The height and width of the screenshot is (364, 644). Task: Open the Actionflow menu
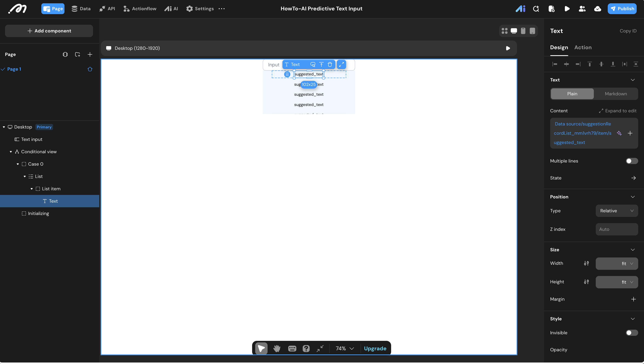[x=140, y=9]
